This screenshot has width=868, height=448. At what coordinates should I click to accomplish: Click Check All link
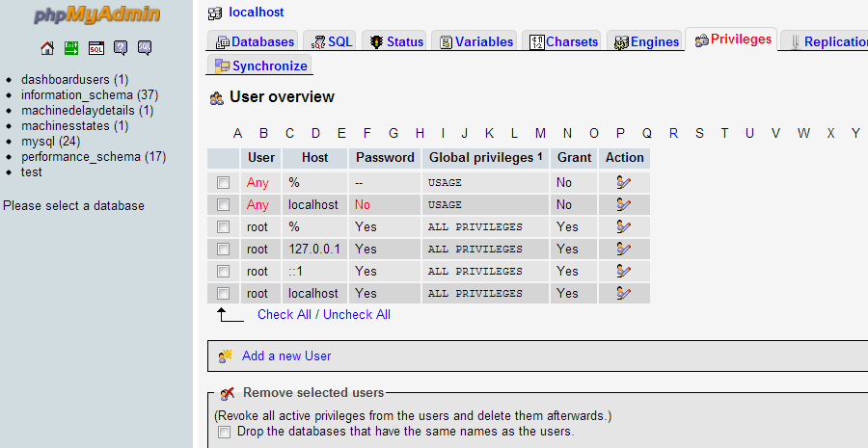click(285, 315)
